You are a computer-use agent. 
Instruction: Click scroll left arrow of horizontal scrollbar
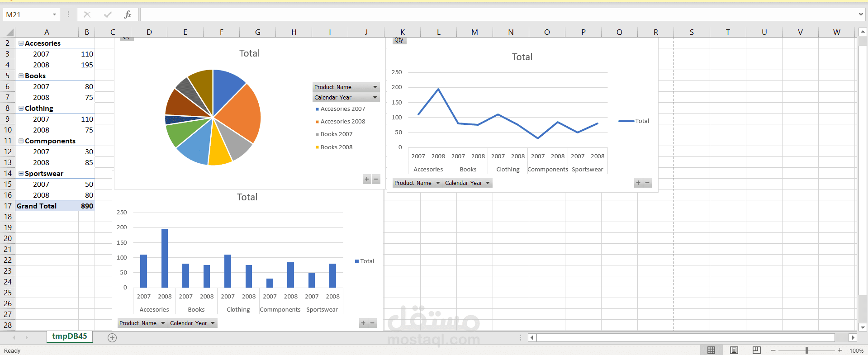(x=532, y=337)
